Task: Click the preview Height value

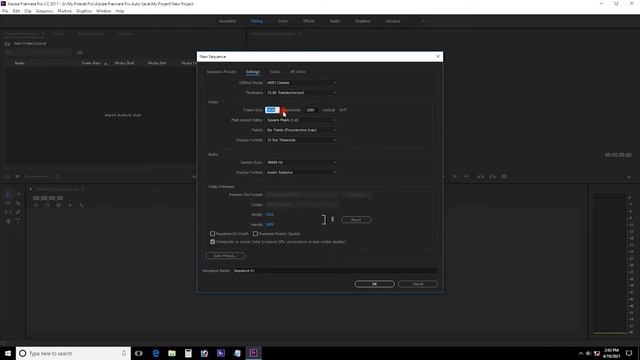Action: coord(269,224)
